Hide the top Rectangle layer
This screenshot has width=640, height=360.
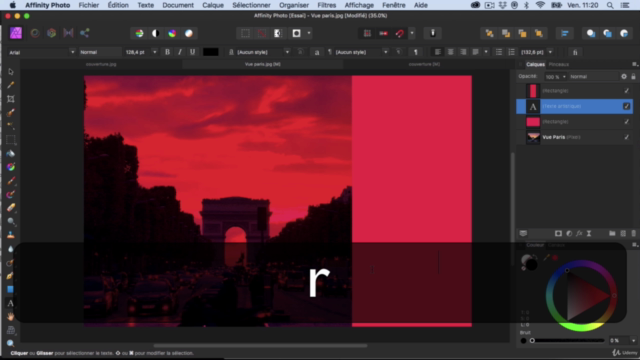point(627,91)
